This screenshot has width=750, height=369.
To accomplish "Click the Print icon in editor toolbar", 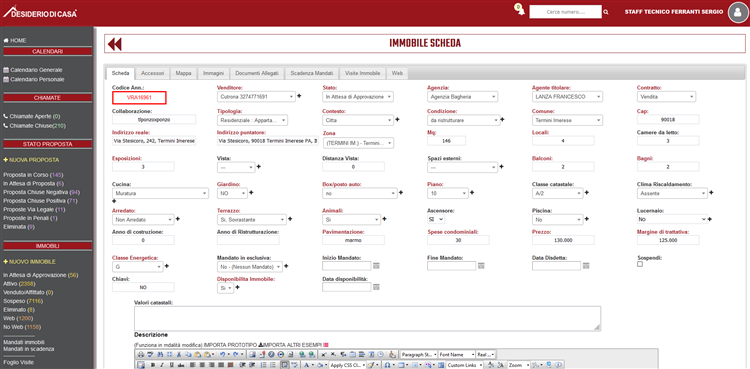I will [141, 355].
